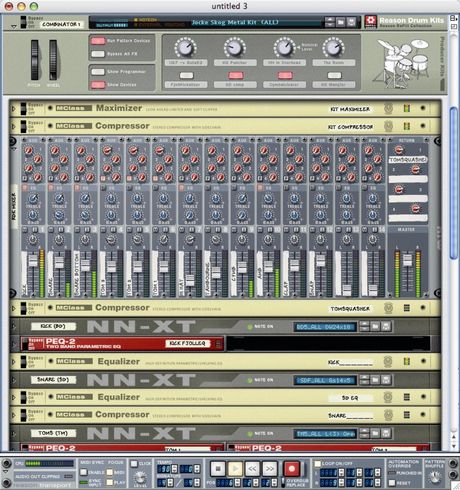The height and width of the screenshot is (490, 460).
Task: Open patch browser on the Combinator
Action: pyautogui.click(x=340, y=22)
